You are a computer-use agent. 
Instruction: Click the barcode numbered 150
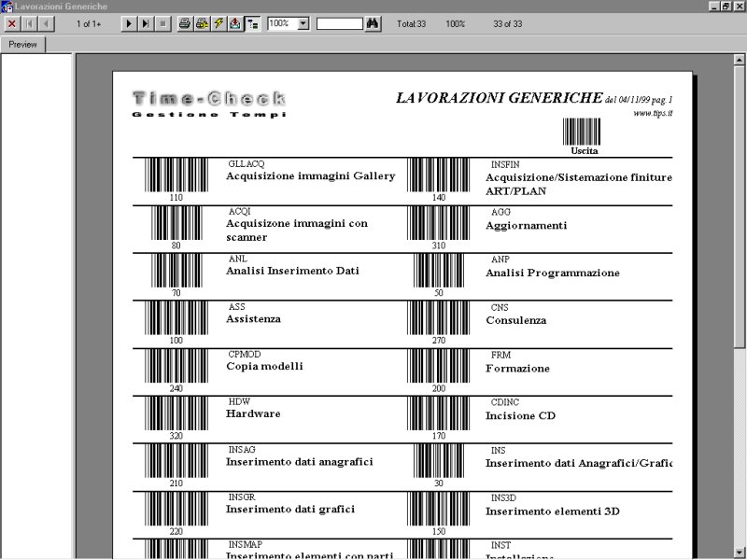pos(438,509)
